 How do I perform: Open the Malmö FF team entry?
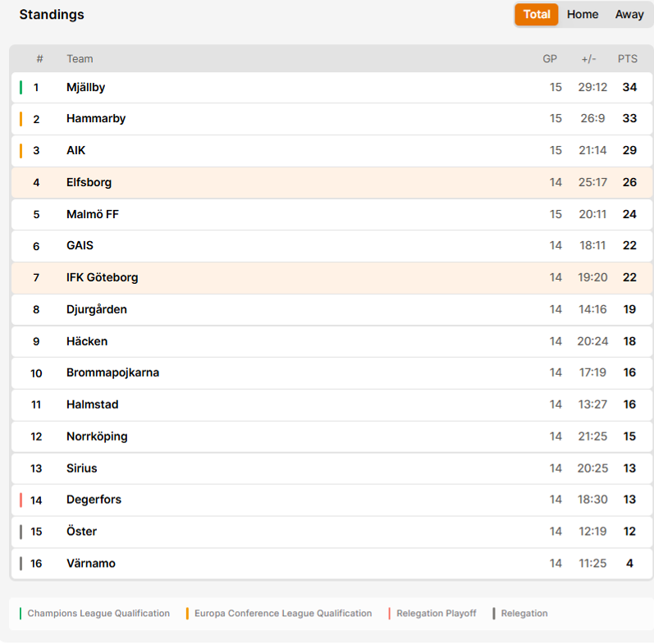(x=332, y=214)
